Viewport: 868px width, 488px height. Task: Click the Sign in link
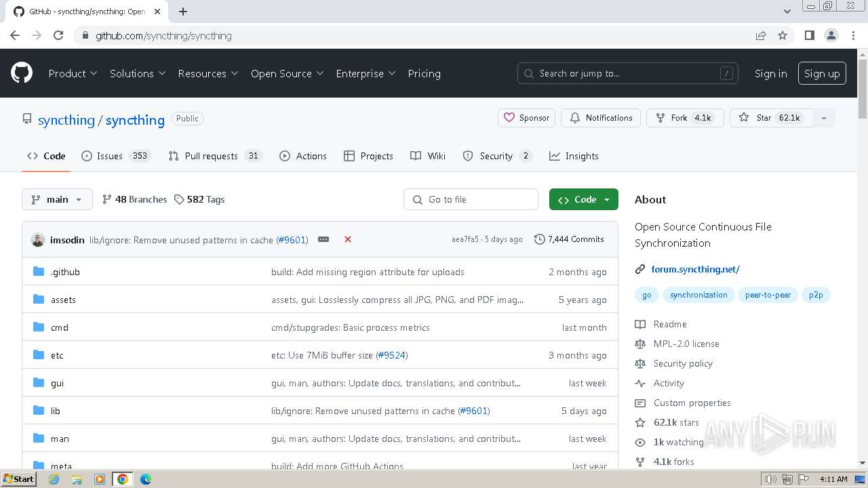770,73
